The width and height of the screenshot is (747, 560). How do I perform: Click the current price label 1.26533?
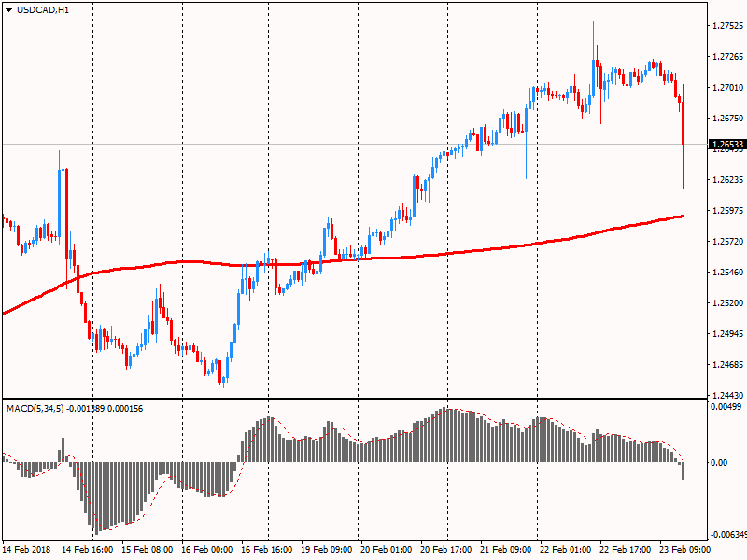[x=726, y=145]
